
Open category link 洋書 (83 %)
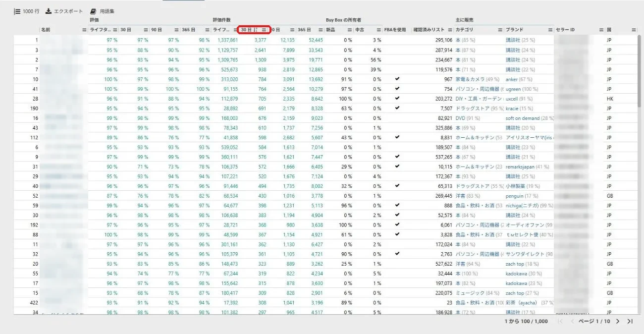pyautogui.click(x=468, y=196)
